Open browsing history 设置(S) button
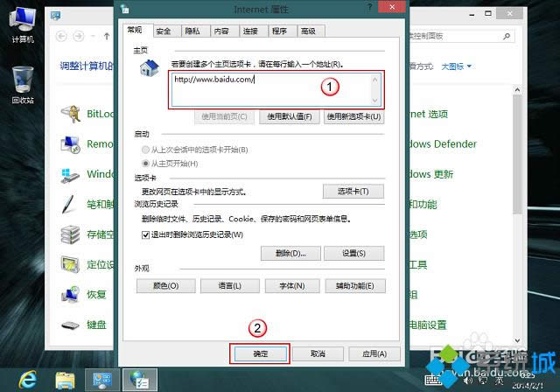560x392 pixels. (353, 254)
